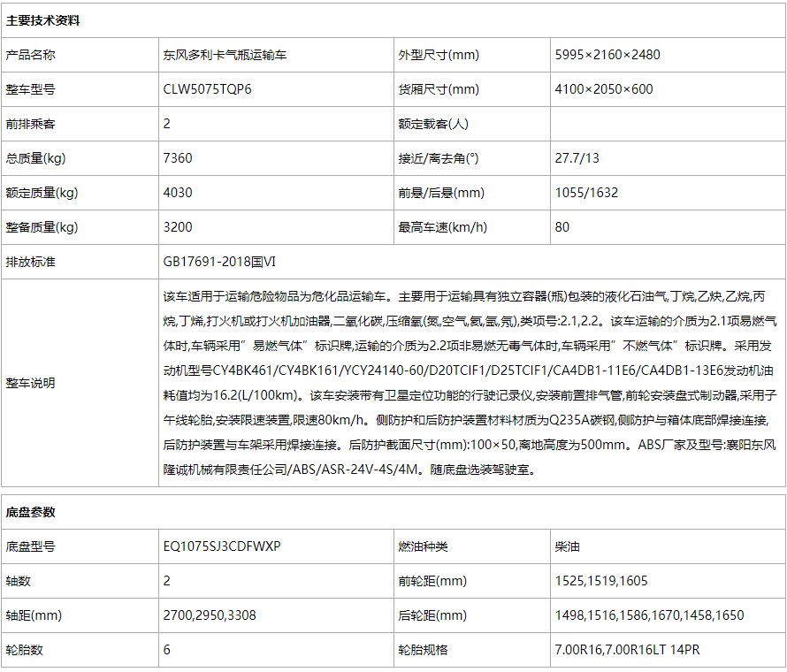Click the description line ending 随底盘选装驾驶室
Image resolution: width=787 pixels, height=672 pixels.
(350, 470)
